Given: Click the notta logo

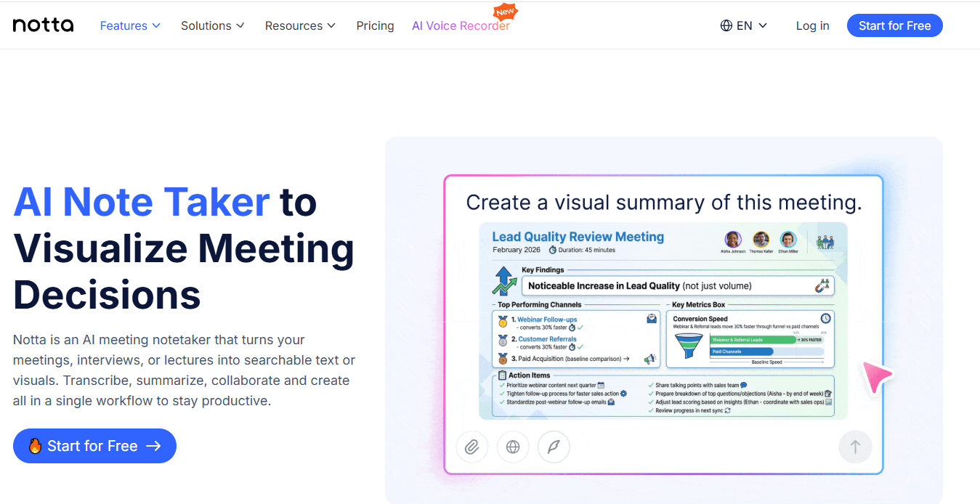Looking at the screenshot, I should 43,25.
